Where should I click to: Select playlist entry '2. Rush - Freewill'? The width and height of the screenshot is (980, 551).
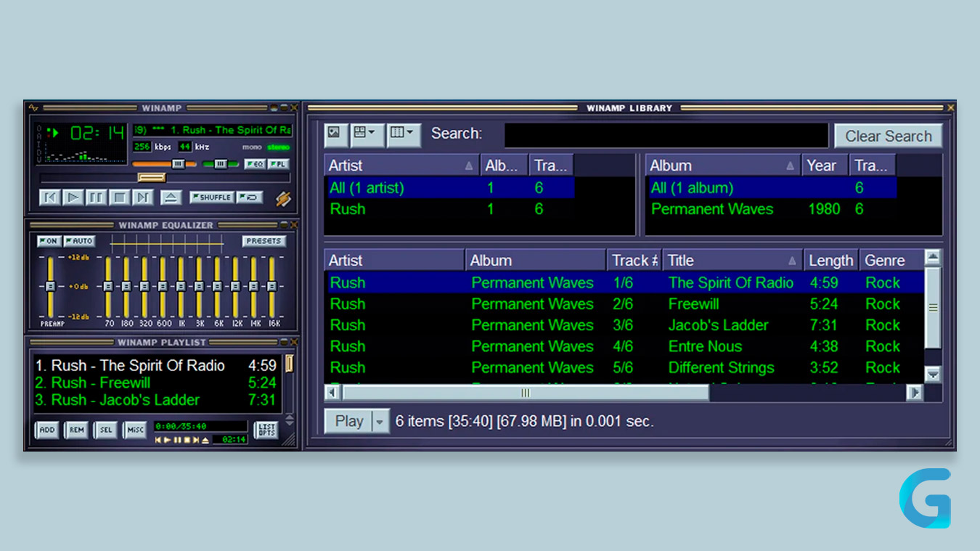(156, 383)
